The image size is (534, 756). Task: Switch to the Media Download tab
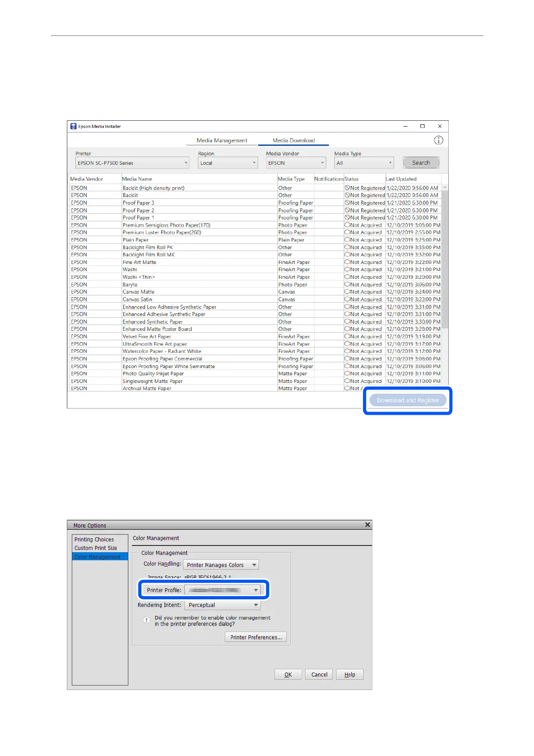(293, 141)
